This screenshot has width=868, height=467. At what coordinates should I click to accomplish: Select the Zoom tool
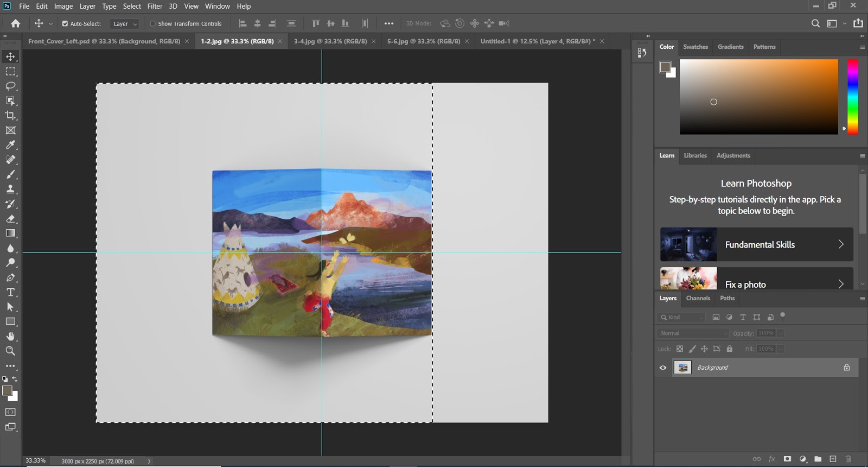click(x=10, y=351)
